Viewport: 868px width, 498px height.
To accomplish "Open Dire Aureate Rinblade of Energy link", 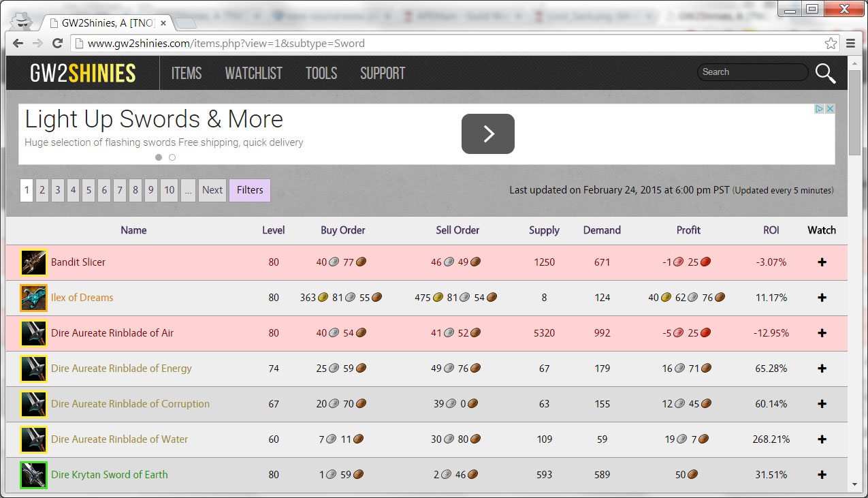I will [121, 369].
